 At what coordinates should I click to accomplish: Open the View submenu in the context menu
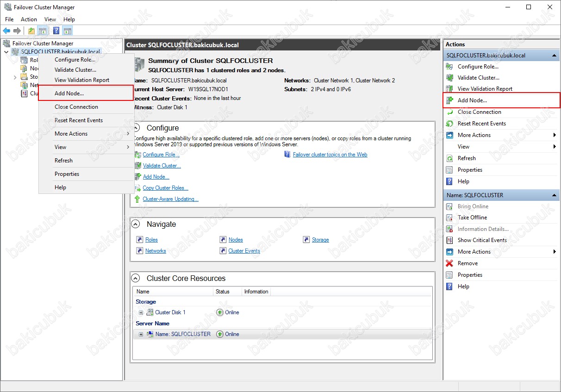(x=86, y=147)
